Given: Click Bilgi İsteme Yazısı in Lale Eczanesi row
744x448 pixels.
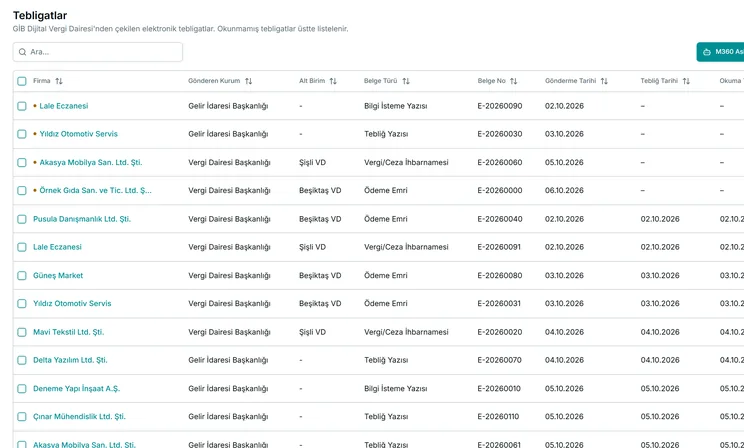Looking at the screenshot, I should pos(396,106).
